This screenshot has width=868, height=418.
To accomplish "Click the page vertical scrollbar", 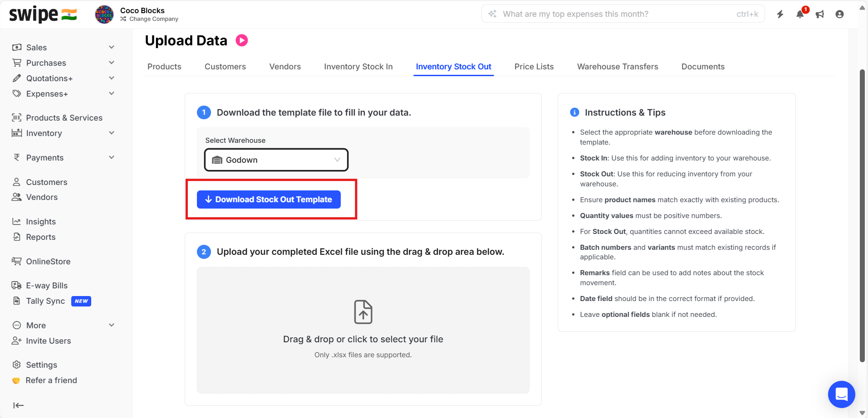I will pos(862,215).
